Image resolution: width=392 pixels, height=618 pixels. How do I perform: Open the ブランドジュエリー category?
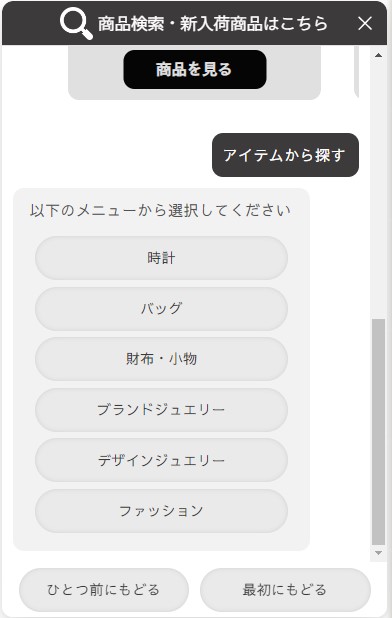coord(161,410)
